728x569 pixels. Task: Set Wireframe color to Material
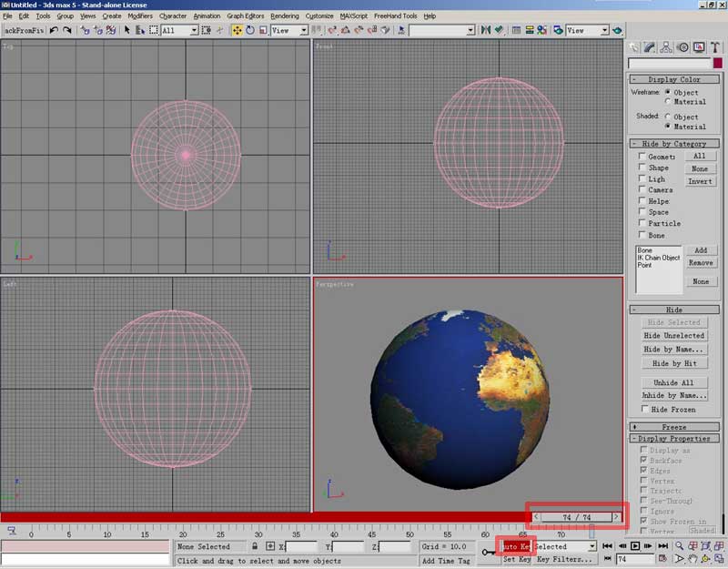coord(669,102)
